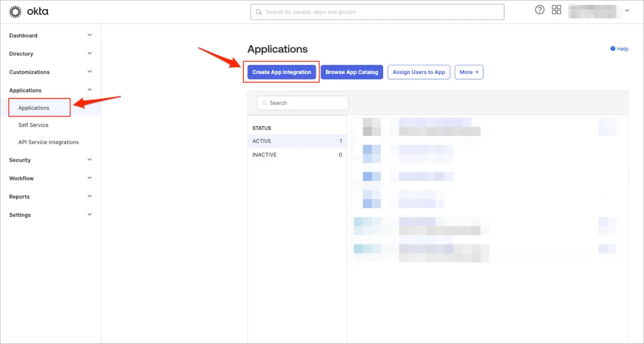Open the help question mark icon
The width and height of the screenshot is (644, 344).
click(x=540, y=10)
